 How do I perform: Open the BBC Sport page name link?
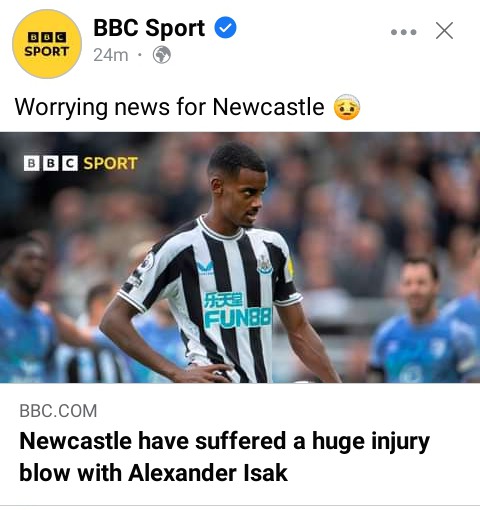tap(149, 28)
